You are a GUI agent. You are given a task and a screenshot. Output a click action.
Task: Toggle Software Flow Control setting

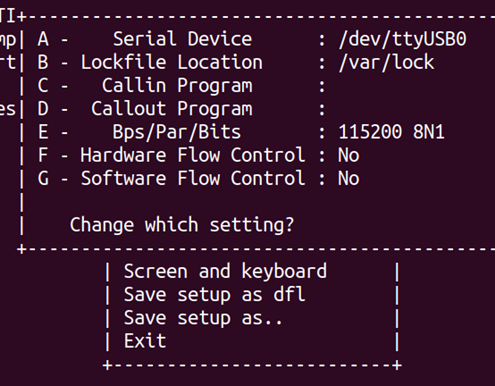coord(198,178)
